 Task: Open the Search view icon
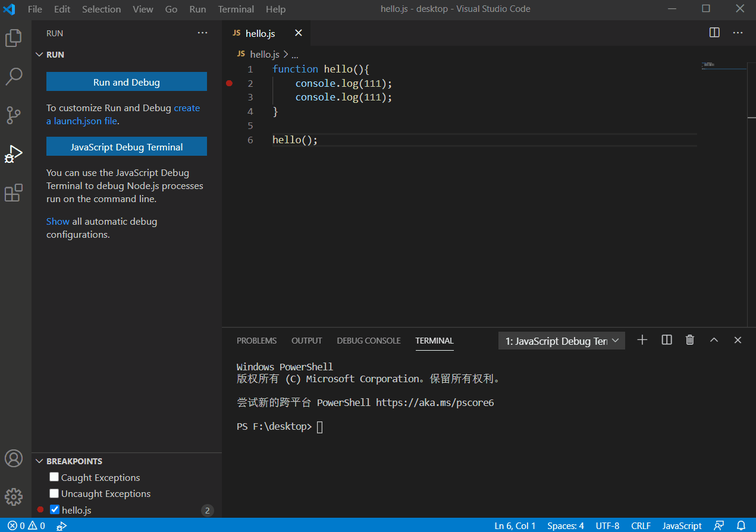(x=14, y=76)
